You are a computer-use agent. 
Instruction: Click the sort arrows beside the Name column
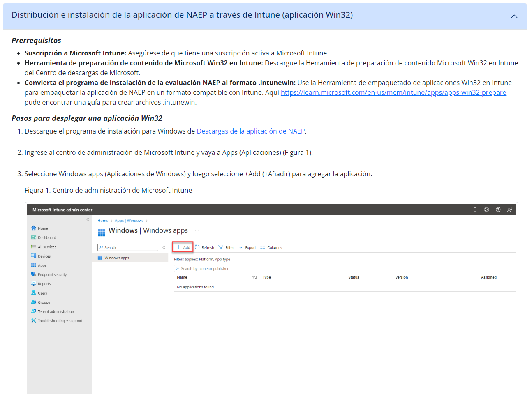pyautogui.click(x=255, y=277)
